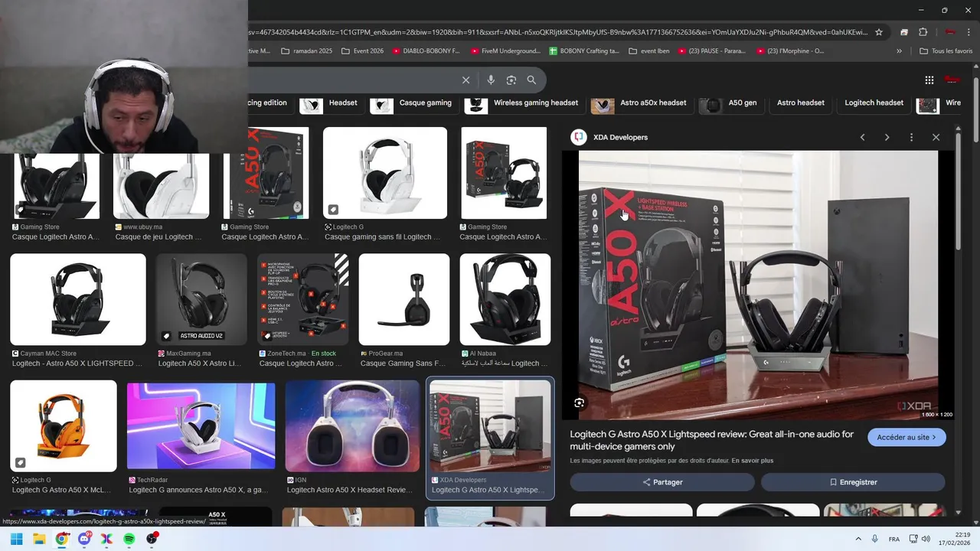Select the Astro headset filter chip
The image size is (980, 551).
800,103
